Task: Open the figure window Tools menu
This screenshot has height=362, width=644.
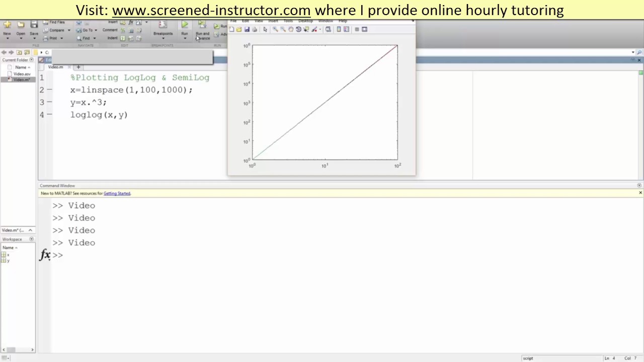Action: 288,21
